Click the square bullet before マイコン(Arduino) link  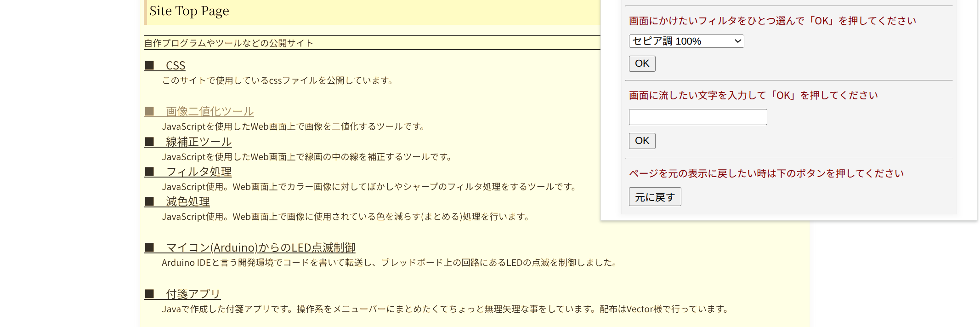pos(149,247)
